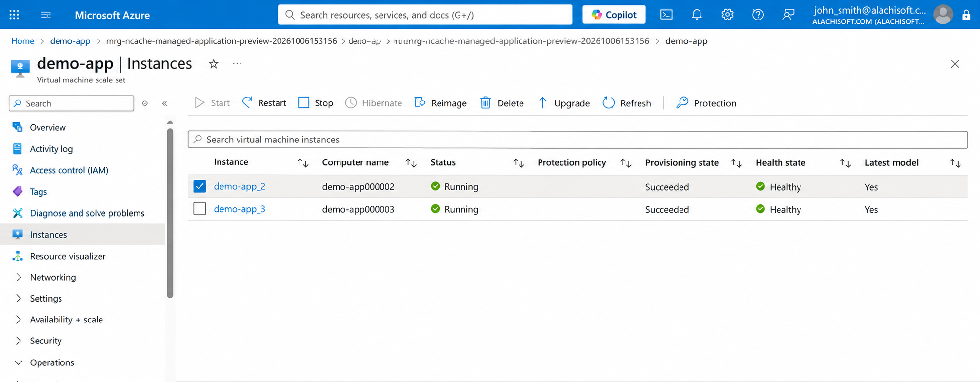Reimage the selected instance
This screenshot has height=382, width=980.
(x=440, y=103)
